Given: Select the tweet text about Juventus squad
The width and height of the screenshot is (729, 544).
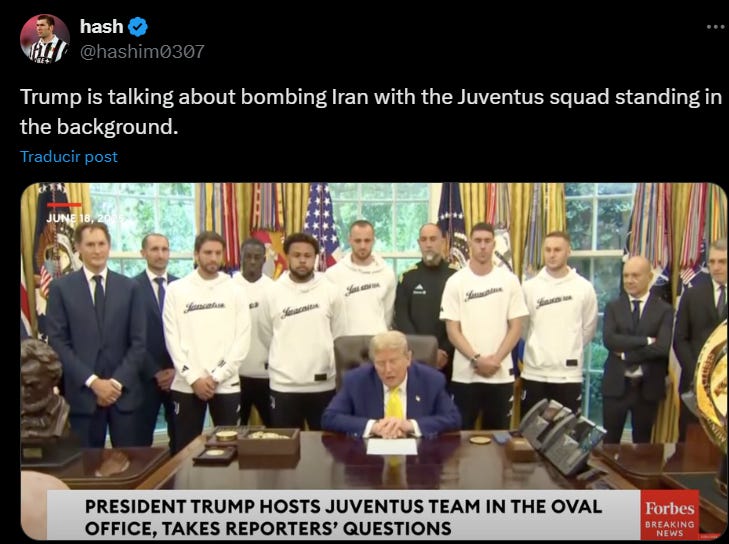Looking at the screenshot, I should coord(371,112).
